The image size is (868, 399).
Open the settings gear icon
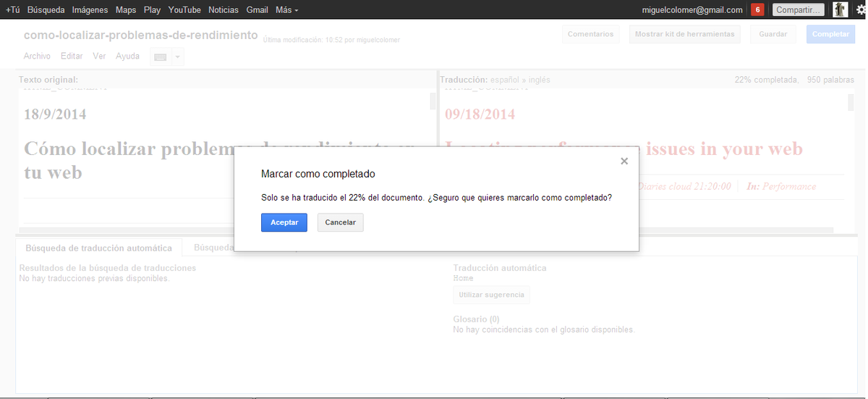[x=859, y=10]
